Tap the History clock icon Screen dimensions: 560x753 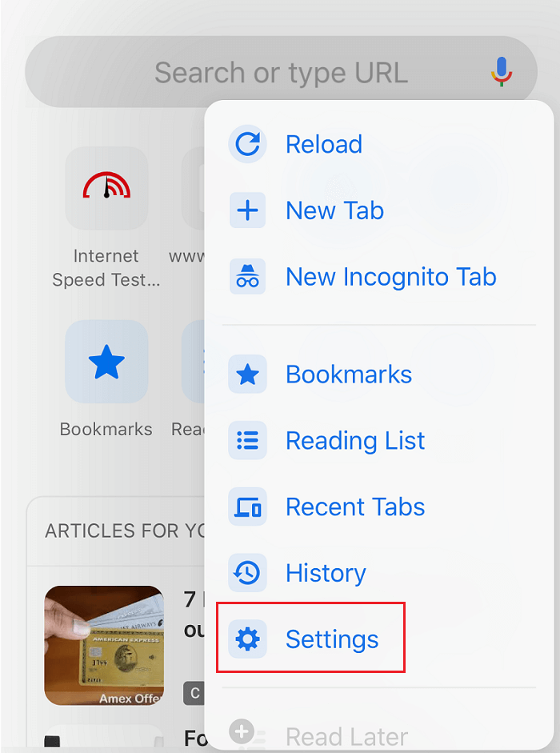[x=246, y=573]
